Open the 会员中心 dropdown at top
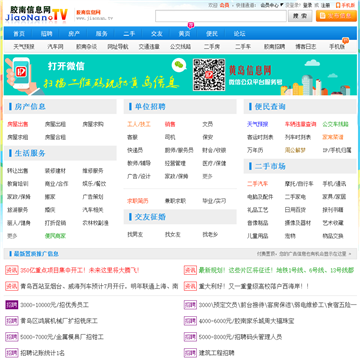 point(272,5)
